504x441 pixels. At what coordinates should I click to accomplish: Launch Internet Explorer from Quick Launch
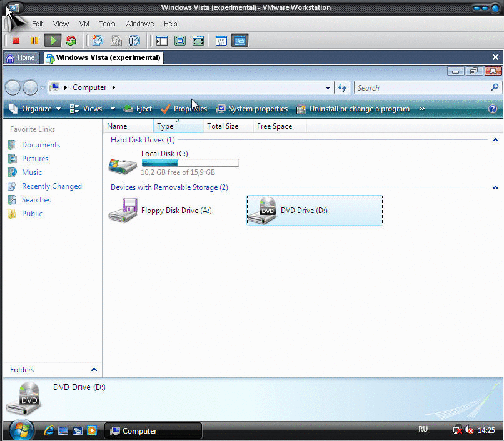click(x=49, y=430)
